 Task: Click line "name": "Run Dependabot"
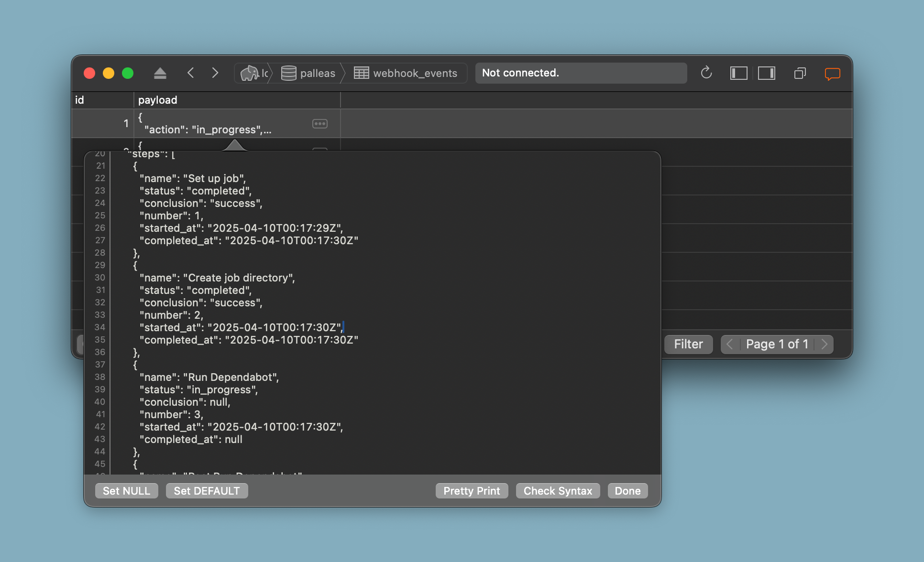click(209, 377)
